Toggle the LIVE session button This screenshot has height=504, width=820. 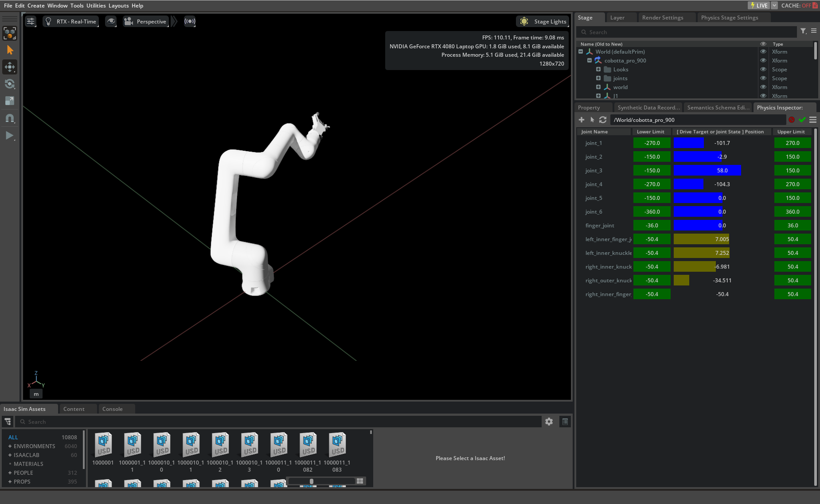(x=759, y=5)
